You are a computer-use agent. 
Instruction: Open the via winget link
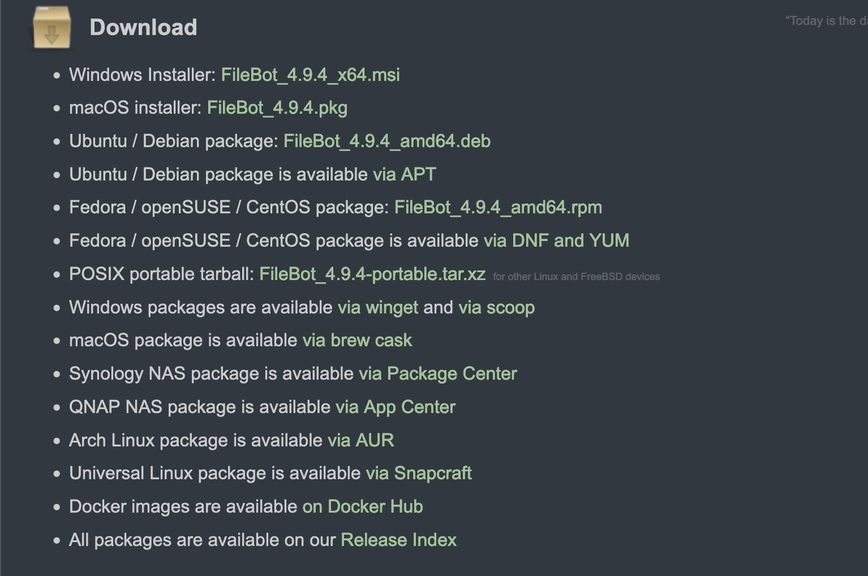pos(378,307)
